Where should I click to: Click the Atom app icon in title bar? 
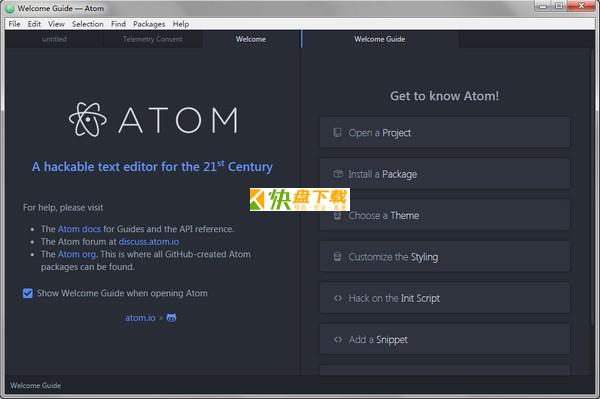click(x=10, y=8)
